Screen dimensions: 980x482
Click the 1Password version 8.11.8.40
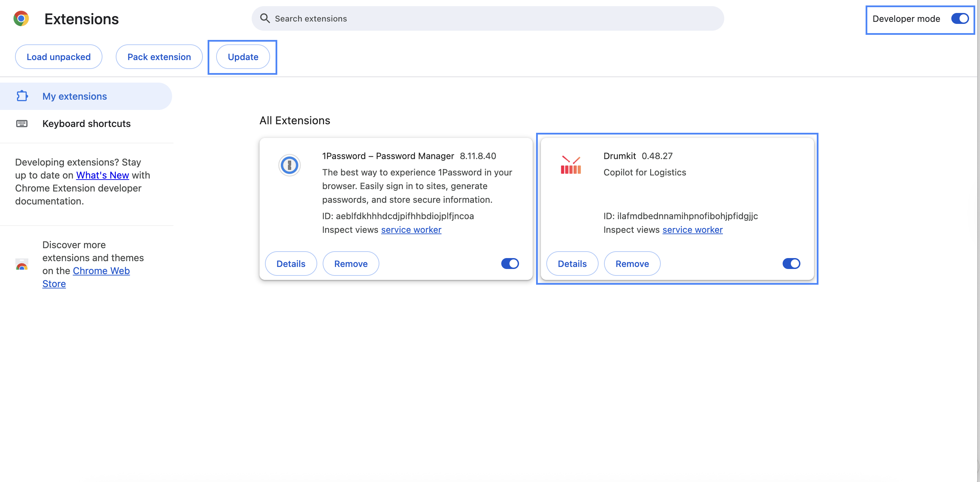pyautogui.click(x=478, y=156)
